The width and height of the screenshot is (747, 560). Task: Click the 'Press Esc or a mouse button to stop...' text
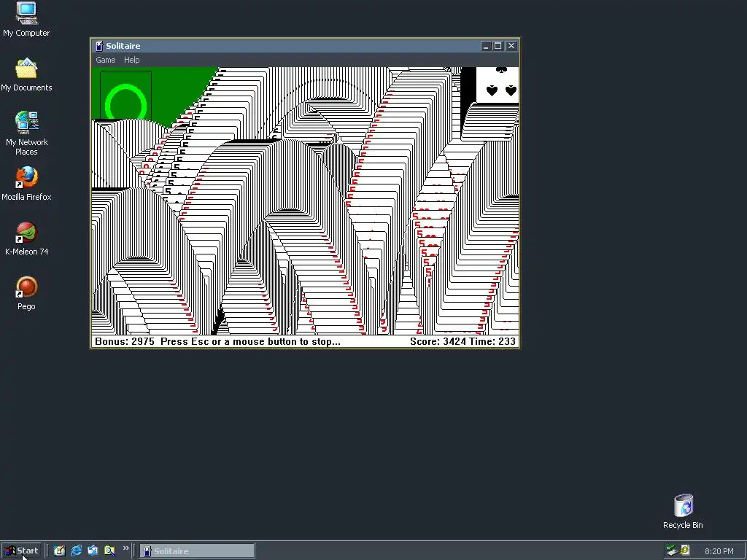point(251,341)
